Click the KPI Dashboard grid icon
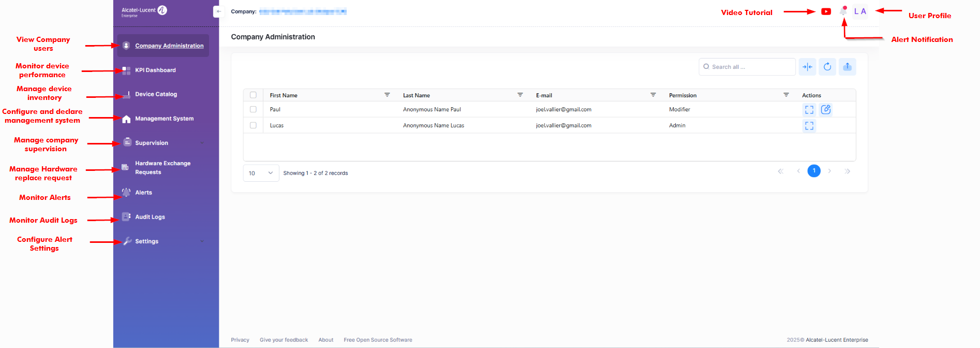The width and height of the screenshot is (980, 348). point(126,70)
